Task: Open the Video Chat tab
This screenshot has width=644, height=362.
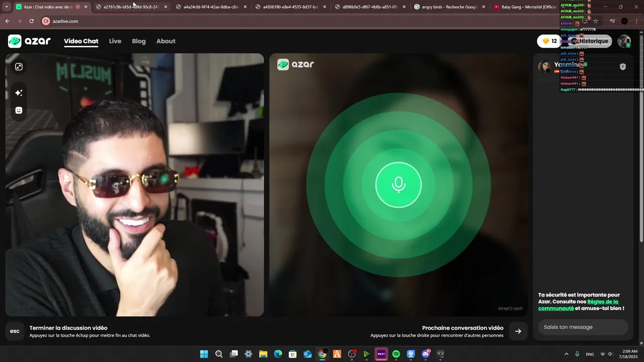Action: (81, 41)
